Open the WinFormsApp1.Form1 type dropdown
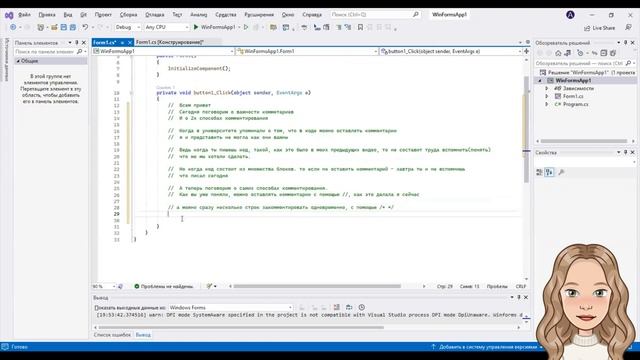Screen dimensions: 640x360 pos(307,51)
